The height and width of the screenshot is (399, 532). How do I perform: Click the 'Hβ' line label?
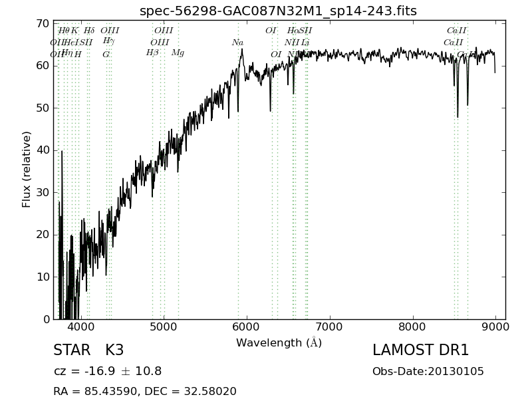(x=152, y=53)
